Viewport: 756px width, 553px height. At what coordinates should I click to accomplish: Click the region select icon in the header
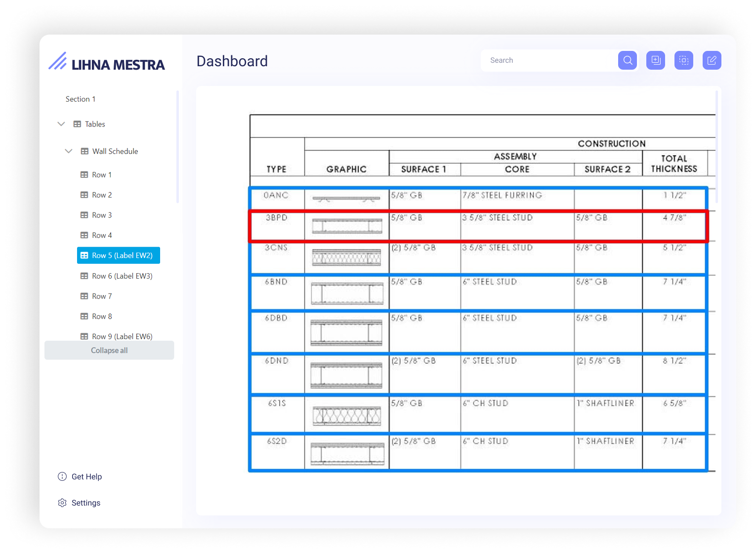coord(684,60)
